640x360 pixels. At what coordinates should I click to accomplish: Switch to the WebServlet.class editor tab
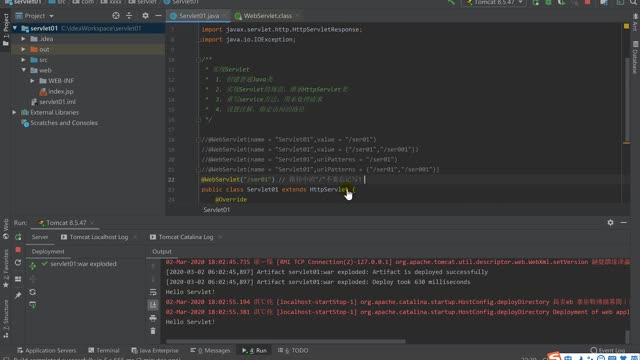[x=267, y=16]
